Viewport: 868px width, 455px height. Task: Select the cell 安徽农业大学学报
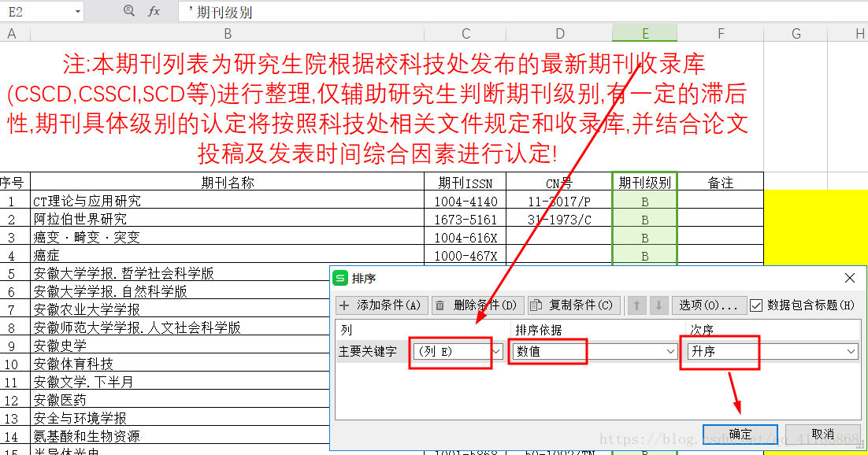180,309
